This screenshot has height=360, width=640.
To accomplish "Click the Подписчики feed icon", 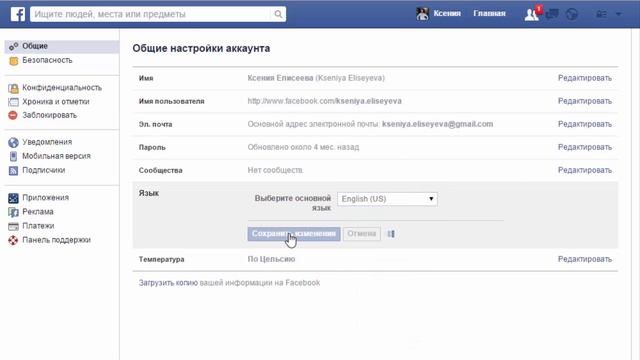I will click(13, 171).
